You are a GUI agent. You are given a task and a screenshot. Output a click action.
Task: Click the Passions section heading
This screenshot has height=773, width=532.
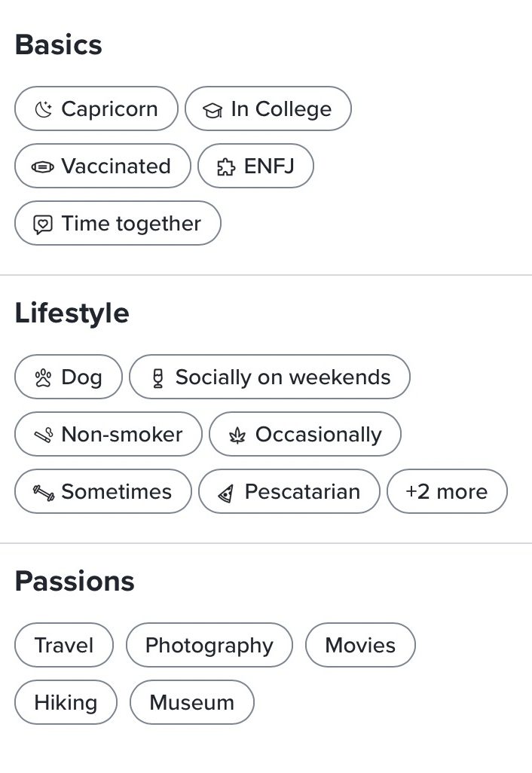[x=75, y=582]
